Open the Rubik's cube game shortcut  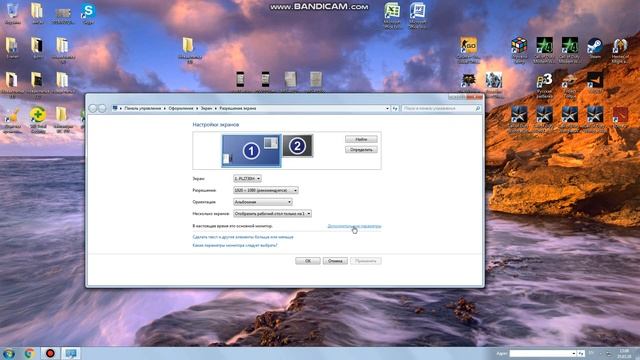click(x=519, y=49)
